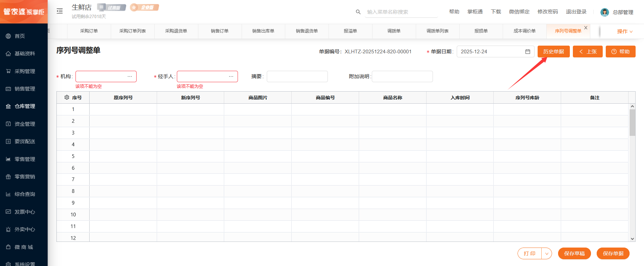
Task: Switch to the 调拨单列表 tab
Action: (438, 31)
